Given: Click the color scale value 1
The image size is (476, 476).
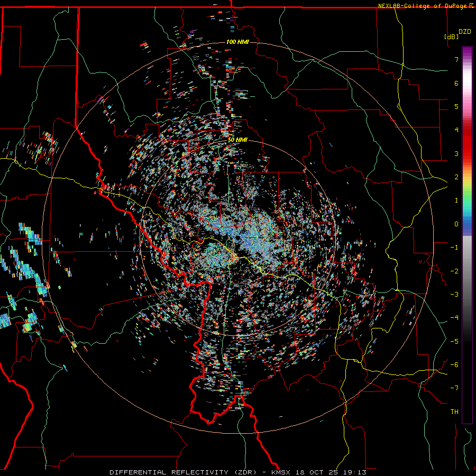Looking at the screenshot, I should [456, 200].
